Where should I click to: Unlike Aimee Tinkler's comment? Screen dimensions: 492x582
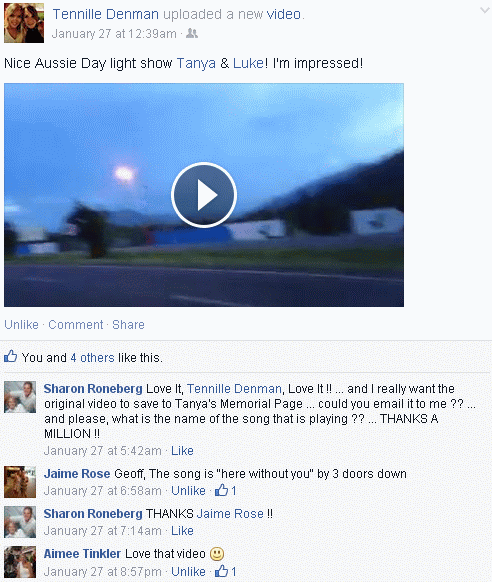[188, 571]
